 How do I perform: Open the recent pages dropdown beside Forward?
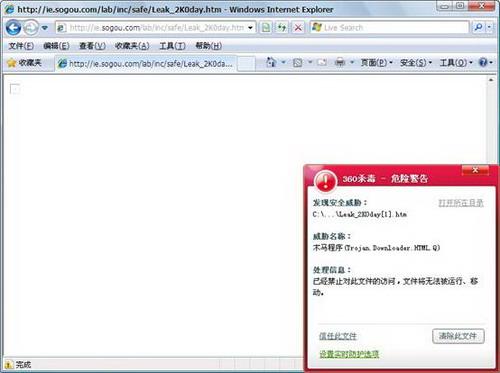tap(45, 28)
